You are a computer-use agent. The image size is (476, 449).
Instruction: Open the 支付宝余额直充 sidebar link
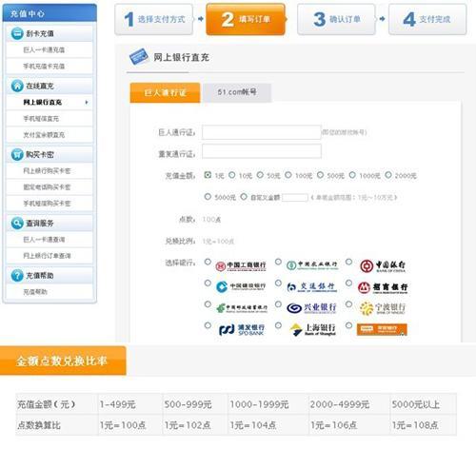44,135
